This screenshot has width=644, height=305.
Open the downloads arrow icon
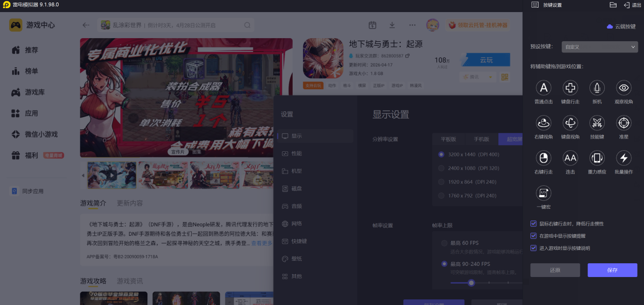click(392, 25)
